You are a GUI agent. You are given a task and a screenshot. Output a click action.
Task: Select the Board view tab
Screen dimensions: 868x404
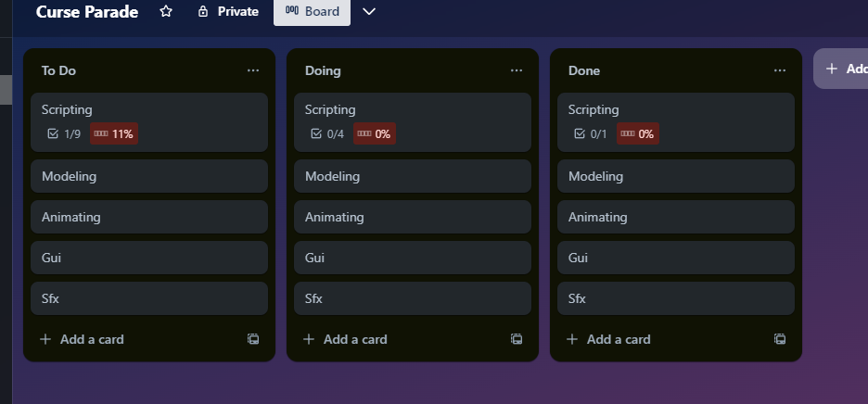click(x=313, y=11)
